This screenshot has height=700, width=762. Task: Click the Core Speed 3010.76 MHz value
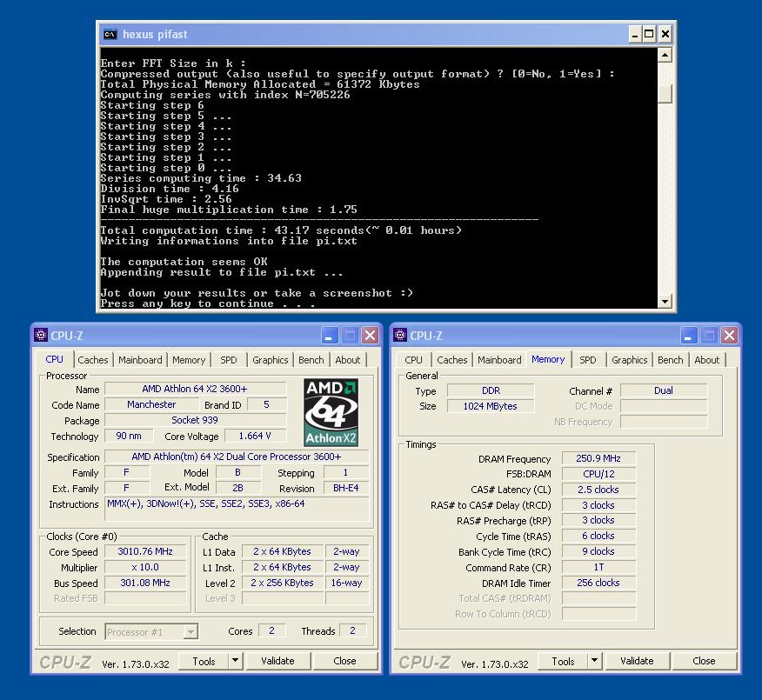click(145, 551)
